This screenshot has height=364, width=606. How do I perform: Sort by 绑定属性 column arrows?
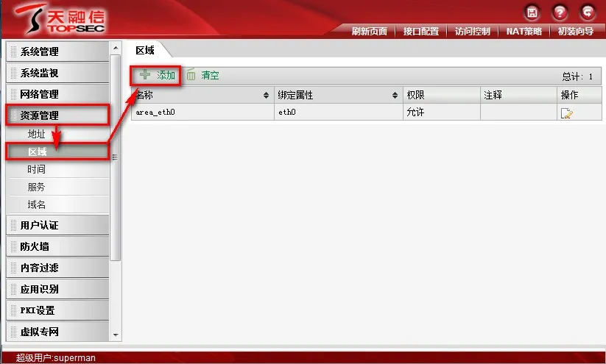pos(395,95)
